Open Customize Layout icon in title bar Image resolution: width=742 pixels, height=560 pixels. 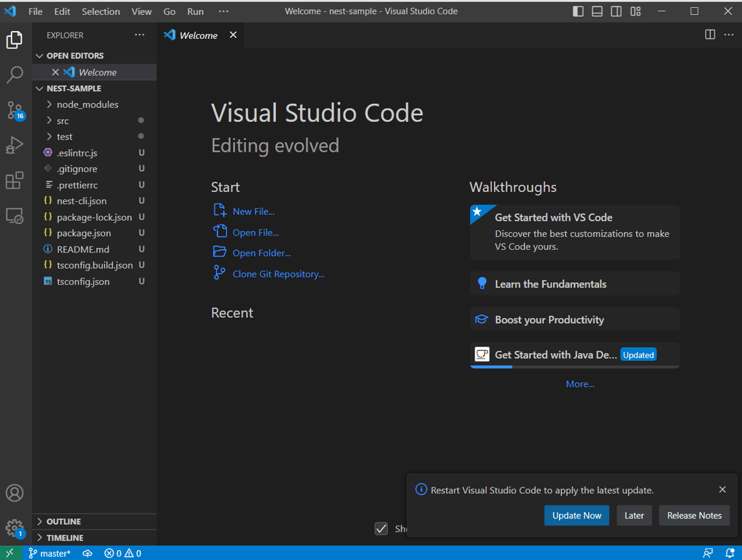(636, 11)
